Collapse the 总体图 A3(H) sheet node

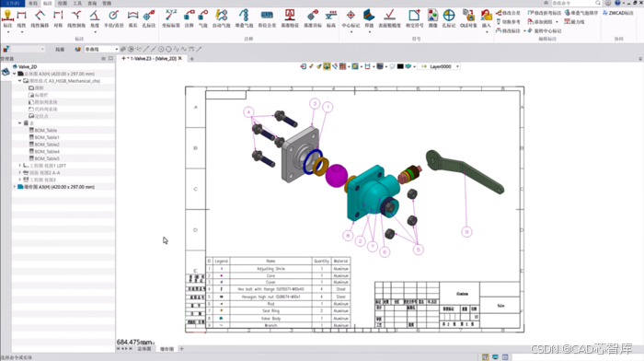[15, 74]
